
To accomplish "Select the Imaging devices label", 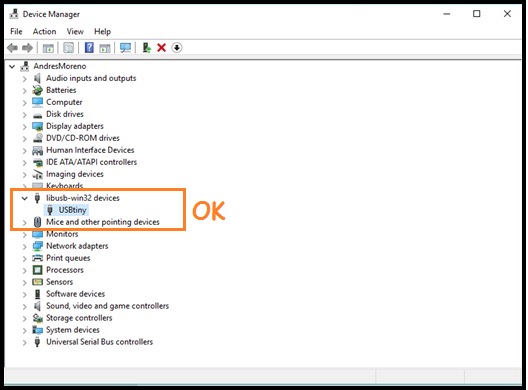I will pos(75,174).
